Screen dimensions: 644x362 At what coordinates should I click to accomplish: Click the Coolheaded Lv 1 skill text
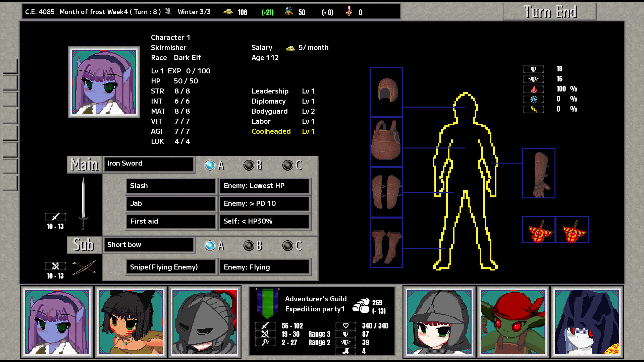tap(283, 131)
